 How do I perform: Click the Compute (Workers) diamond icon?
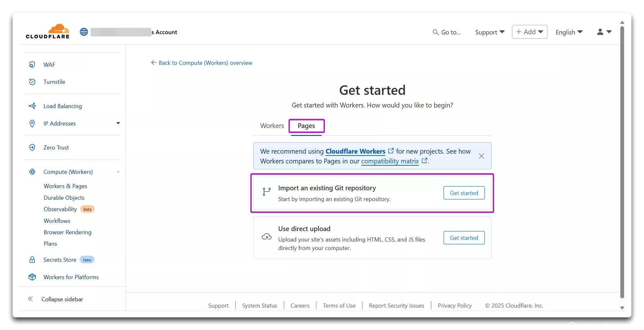(x=32, y=172)
